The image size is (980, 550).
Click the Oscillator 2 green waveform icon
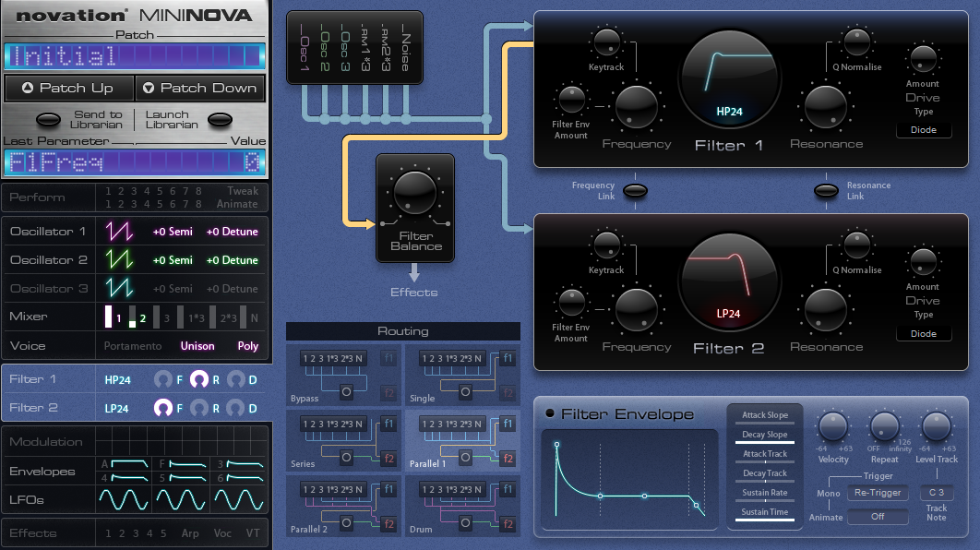coord(119,259)
